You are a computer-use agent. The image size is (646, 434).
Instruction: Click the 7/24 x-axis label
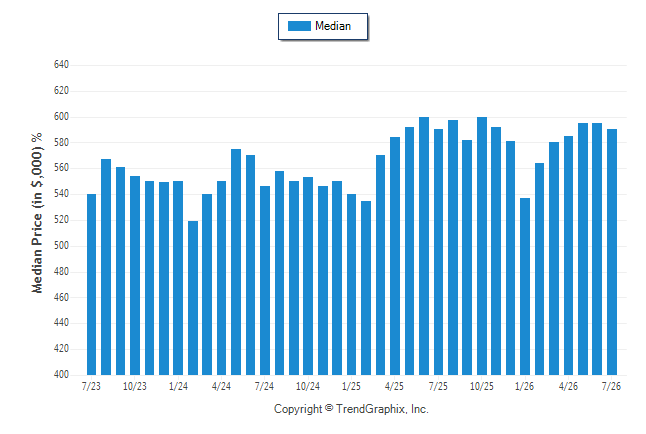point(264,386)
